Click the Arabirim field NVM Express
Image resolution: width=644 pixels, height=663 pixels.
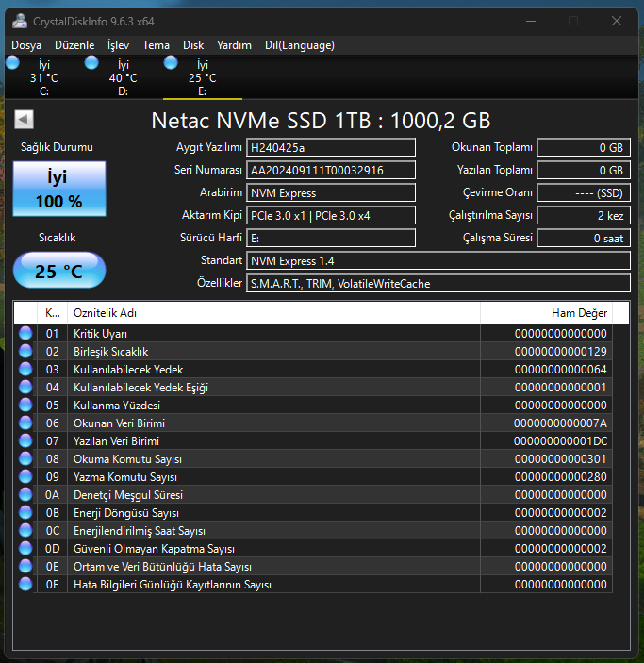click(x=331, y=192)
